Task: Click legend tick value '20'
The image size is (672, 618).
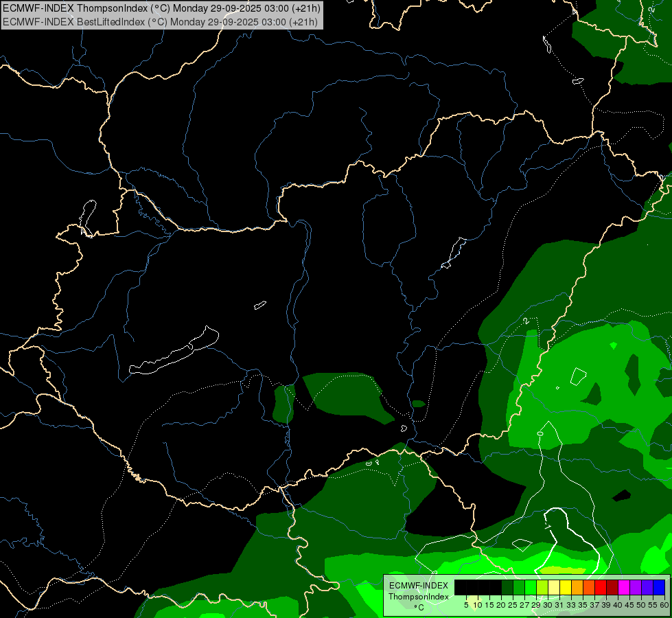Action: (502, 605)
